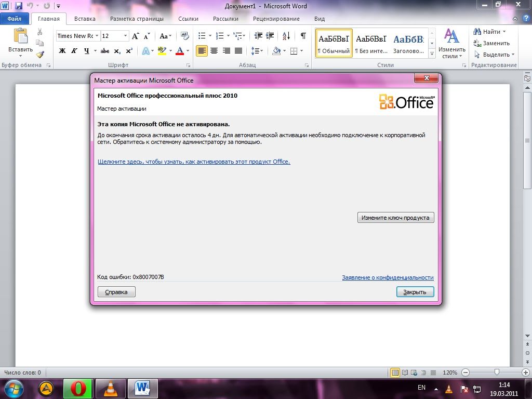
Task: Click link about how to activate Office
Action: point(194,162)
